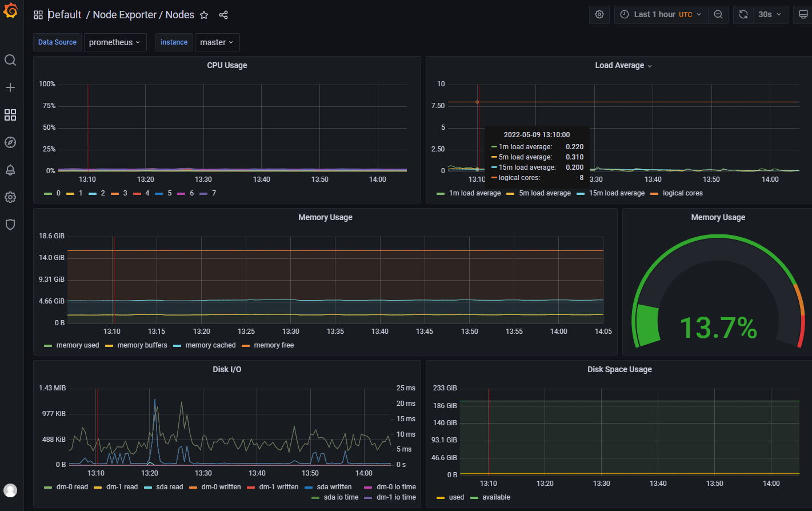Cycle view mode with monitor icon
This screenshot has height=511, width=812.
tap(803, 14)
